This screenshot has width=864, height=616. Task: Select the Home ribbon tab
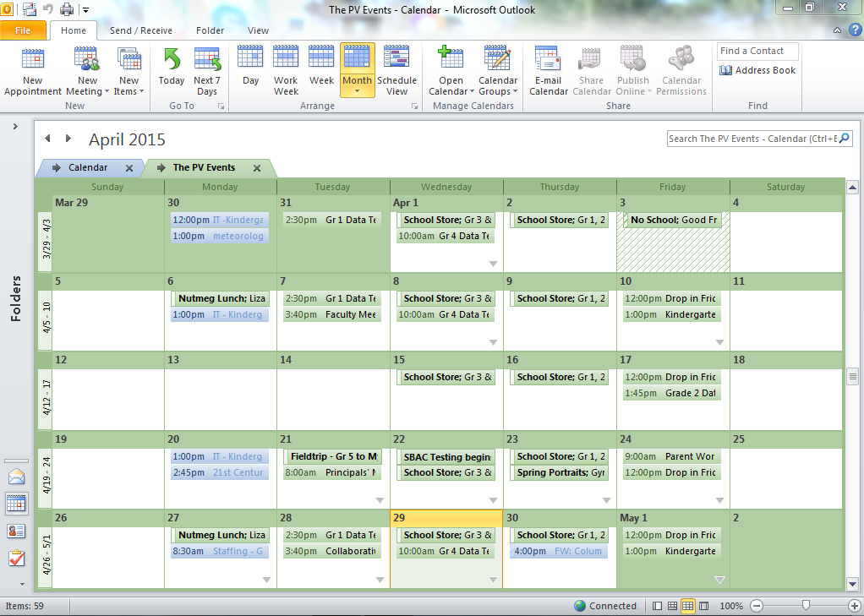[74, 31]
